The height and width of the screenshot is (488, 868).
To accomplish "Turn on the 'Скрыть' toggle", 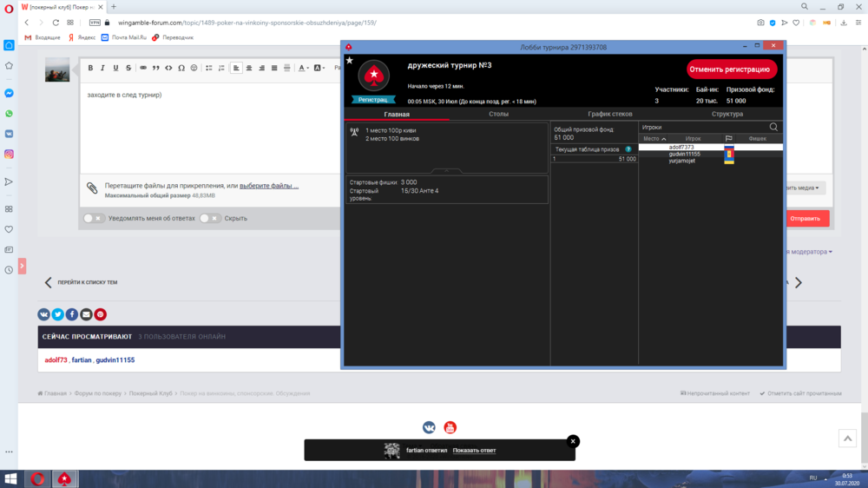I will coord(210,218).
